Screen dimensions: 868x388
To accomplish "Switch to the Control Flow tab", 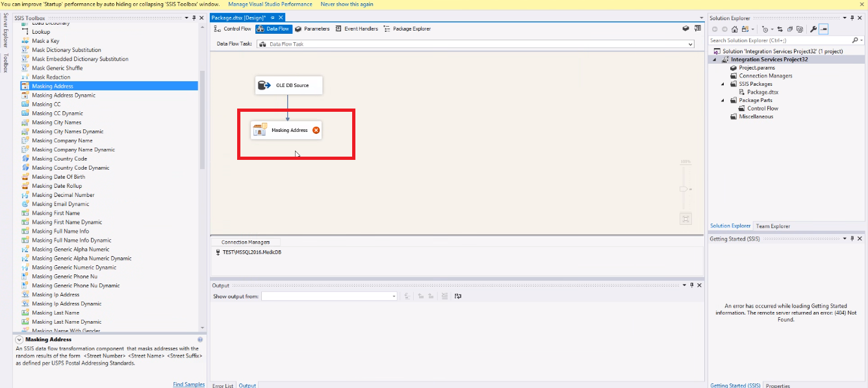I will 233,29.
